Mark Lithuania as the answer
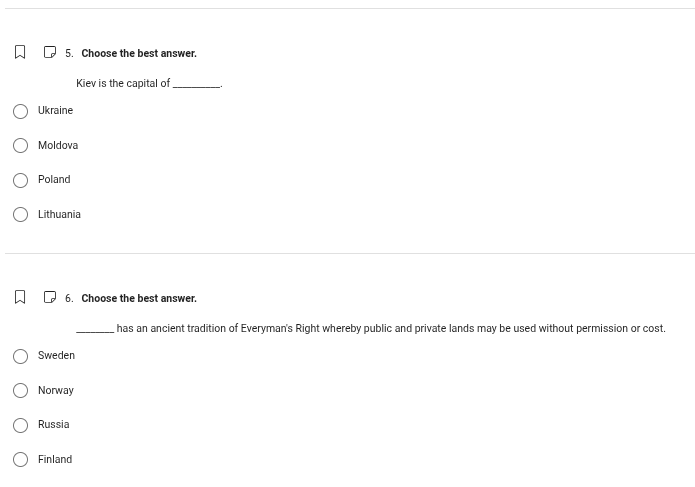Viewport: 695px width, 487px height. pyautogui.click(x=20, y=215)
